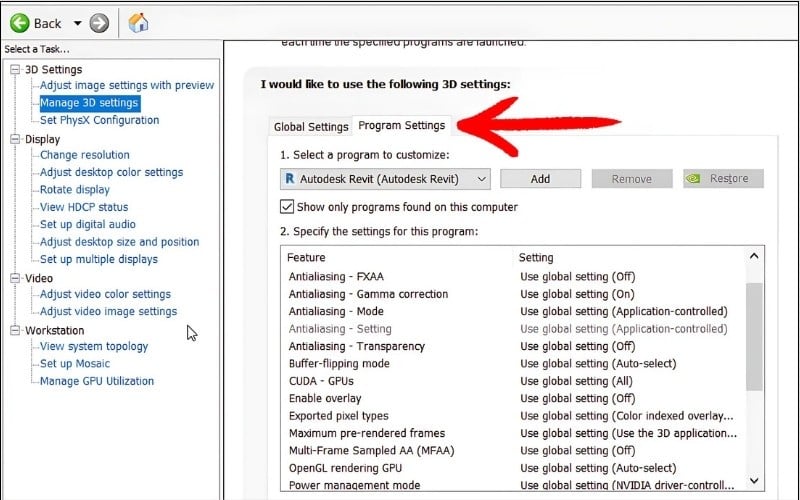This screenshot has height=500, width=800.
Task: Click the feature list scrollbar thumb
Action: [x=754, y=337]
